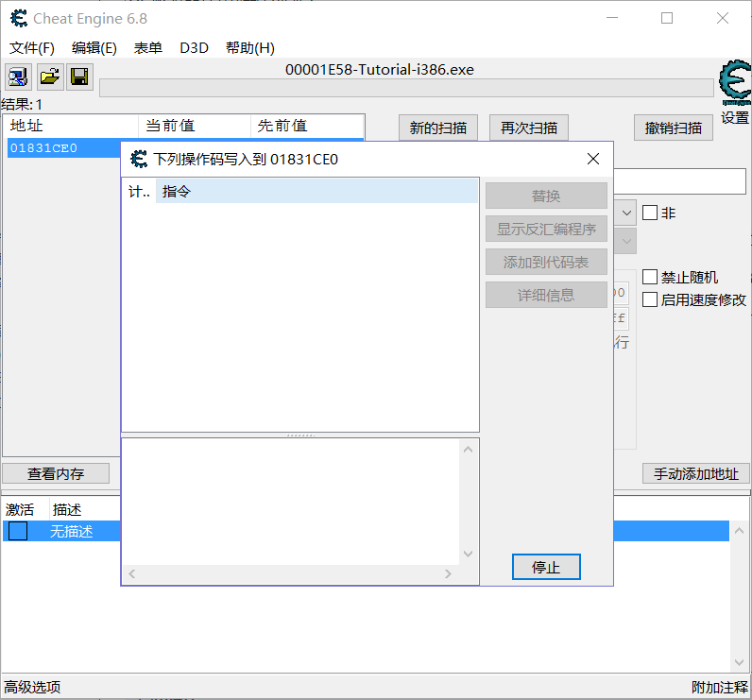Click the 停止 button in dialog
The height and width of the screenshot is (700, 752).
(546, 567)
